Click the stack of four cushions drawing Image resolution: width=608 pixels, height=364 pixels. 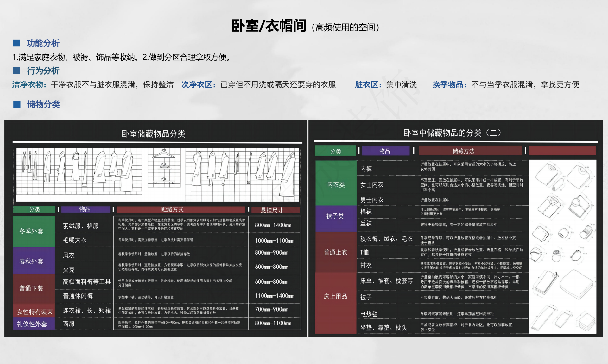tap(586, 321)
